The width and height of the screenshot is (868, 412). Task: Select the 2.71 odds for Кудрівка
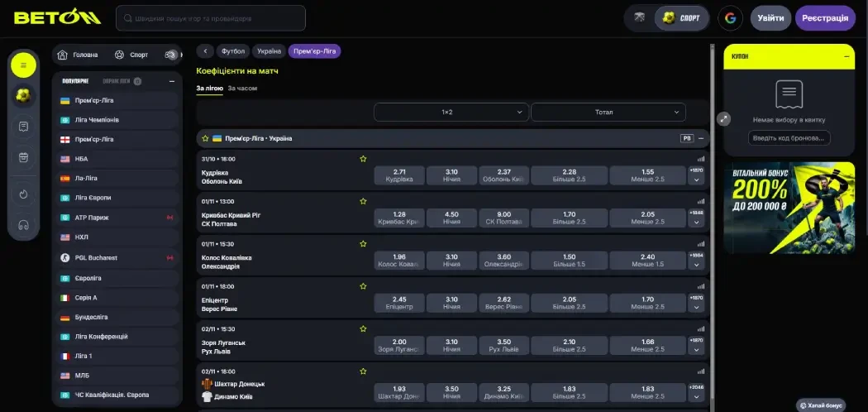(x=399, y=175)
